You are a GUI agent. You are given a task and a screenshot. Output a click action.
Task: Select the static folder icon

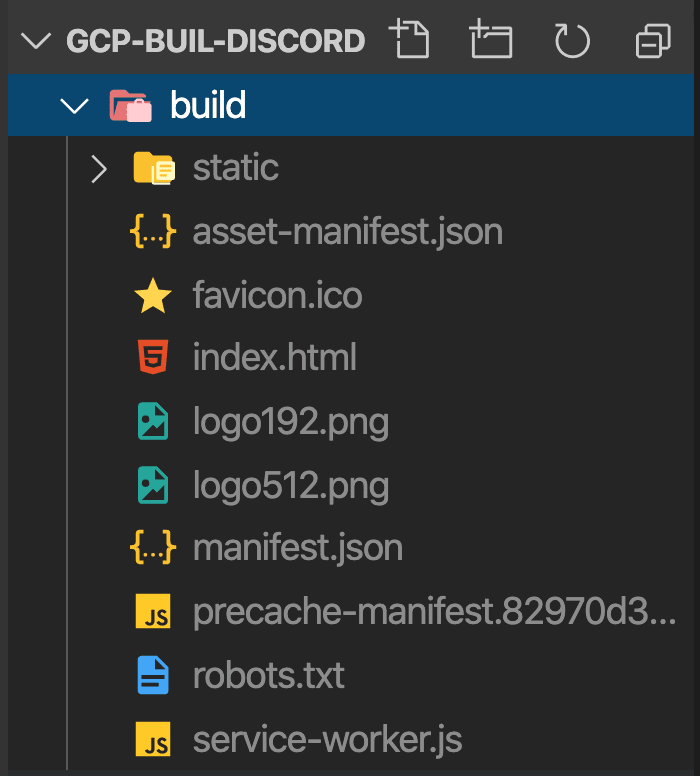pyautogui.click(x=154, y=168)
